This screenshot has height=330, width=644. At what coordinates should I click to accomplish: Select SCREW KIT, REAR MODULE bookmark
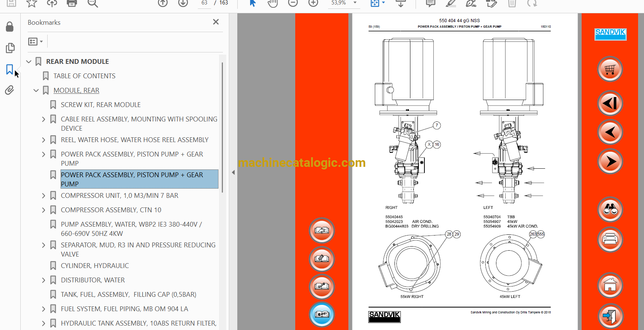101,105
